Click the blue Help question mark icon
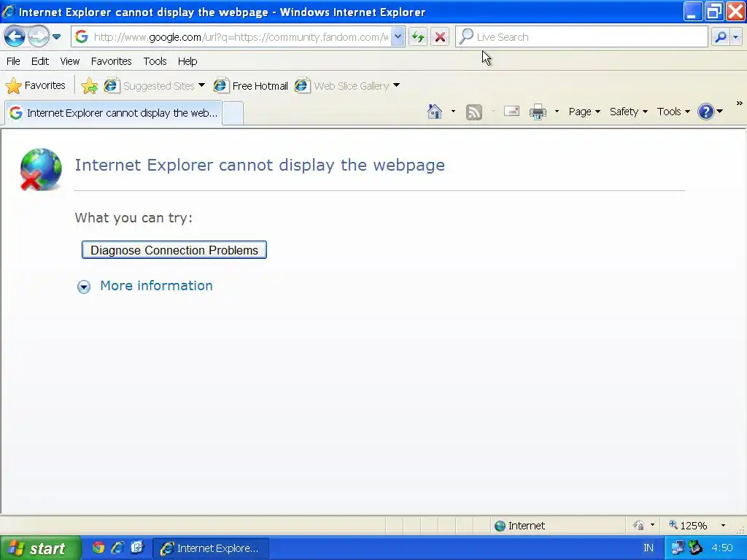 (x=705, y=112)
